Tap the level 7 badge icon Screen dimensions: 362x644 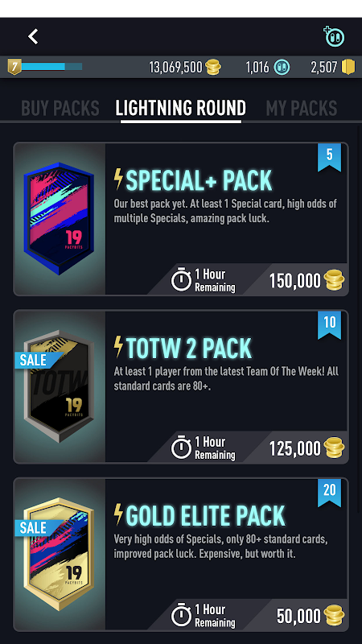[14, 67]
